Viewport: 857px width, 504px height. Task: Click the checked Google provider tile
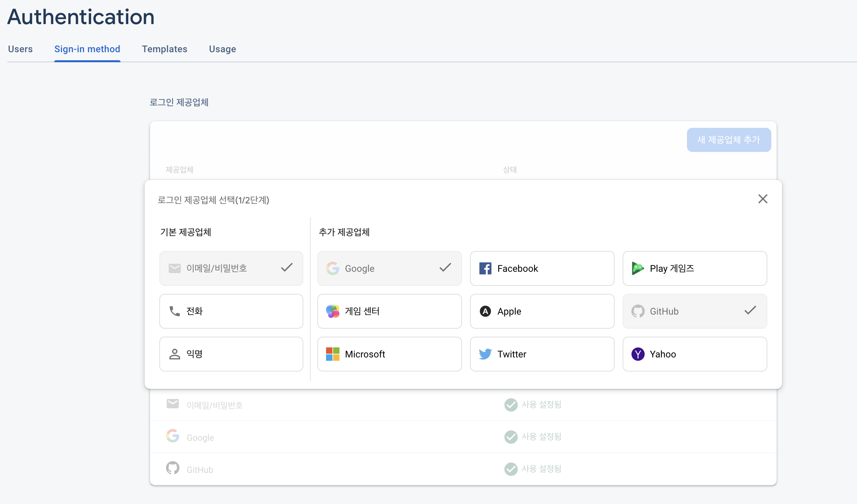tap(389, 268)
